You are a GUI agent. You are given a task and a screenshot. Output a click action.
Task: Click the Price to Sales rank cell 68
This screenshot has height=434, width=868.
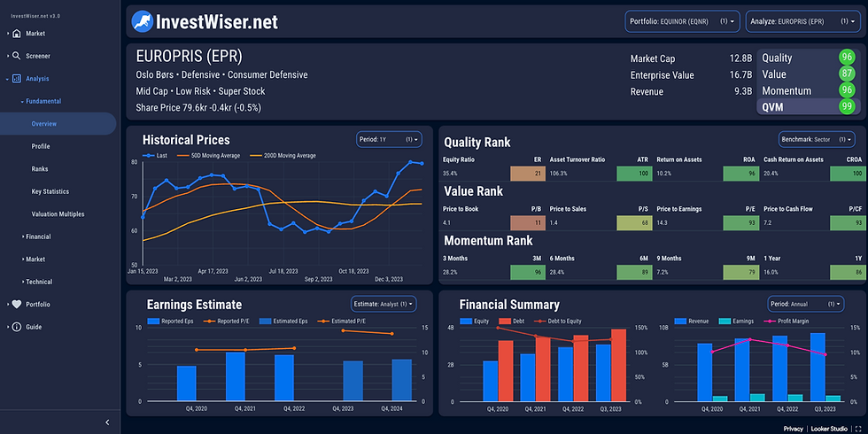tap(632, 223)
